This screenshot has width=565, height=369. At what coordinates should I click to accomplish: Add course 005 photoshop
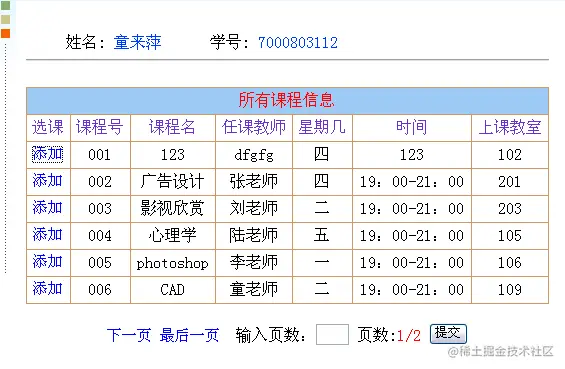48,262
